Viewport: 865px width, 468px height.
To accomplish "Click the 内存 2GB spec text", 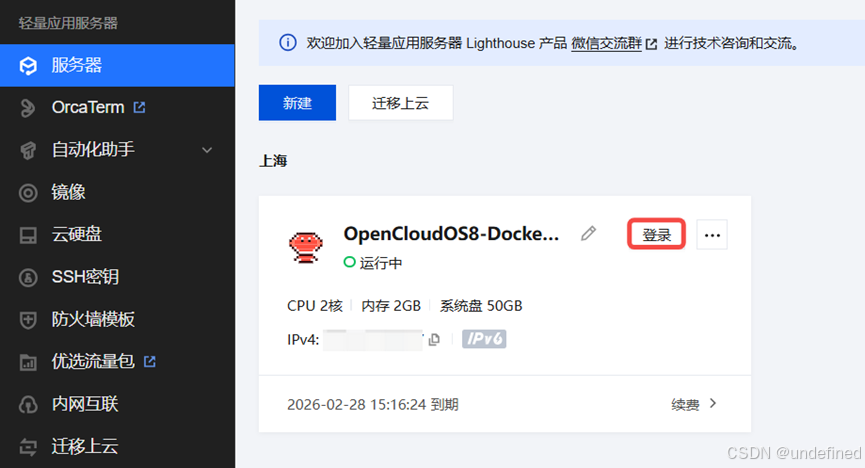I will 391,306.
